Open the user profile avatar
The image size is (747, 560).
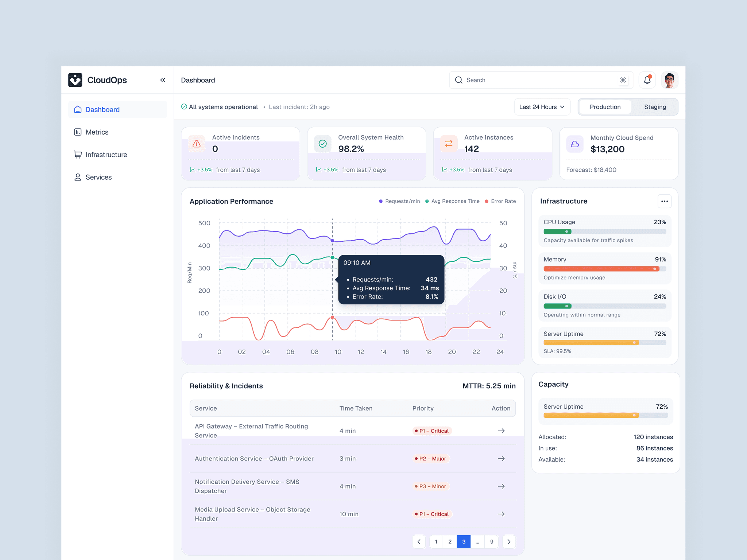[669, 80]
